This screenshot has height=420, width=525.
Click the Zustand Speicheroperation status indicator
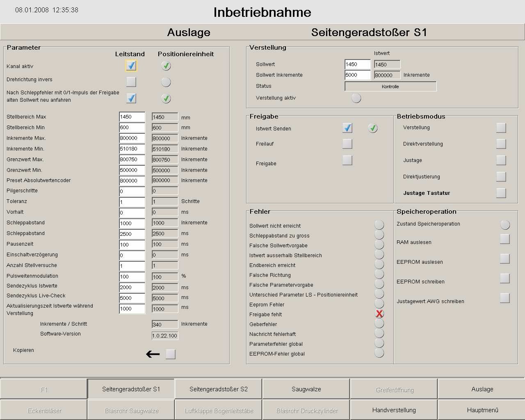click(505, 225)
